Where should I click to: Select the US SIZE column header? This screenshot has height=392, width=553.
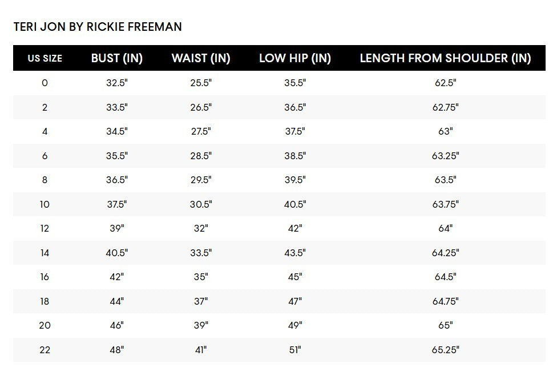point(45,58)
